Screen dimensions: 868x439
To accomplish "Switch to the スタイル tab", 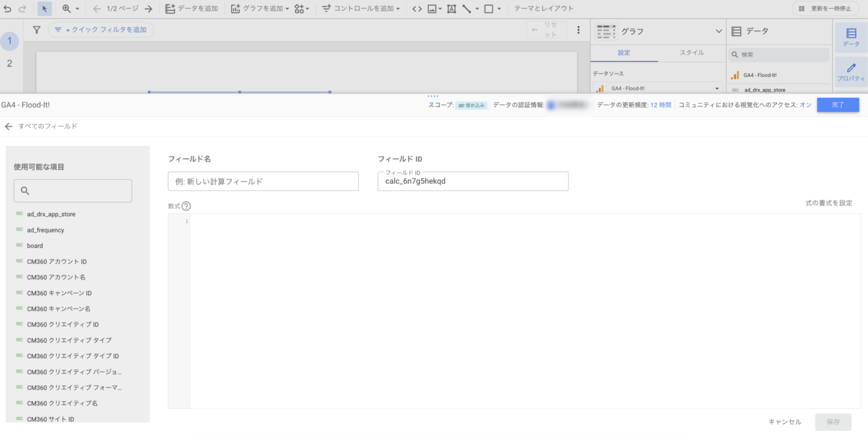I will coord(692,53).
